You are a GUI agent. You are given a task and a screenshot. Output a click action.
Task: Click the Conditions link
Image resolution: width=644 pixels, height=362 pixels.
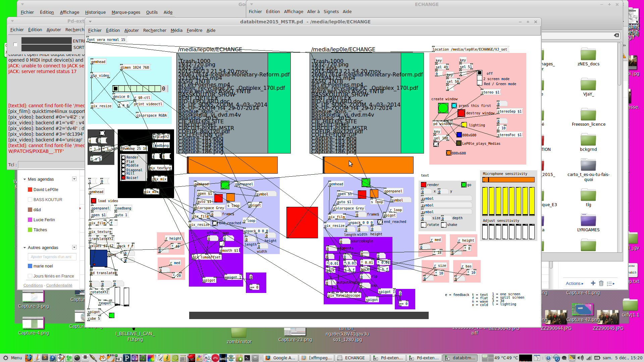click(x=33, y=285)
